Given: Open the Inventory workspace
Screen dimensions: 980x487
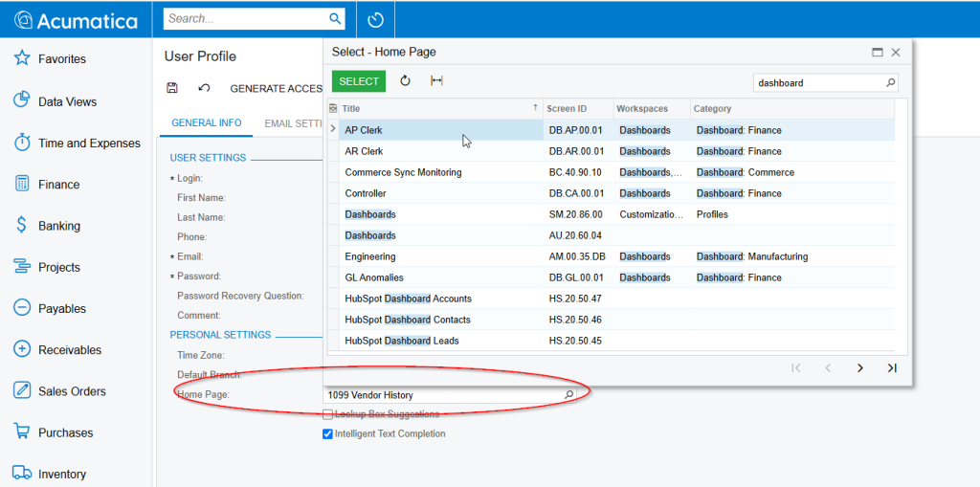Looking at the screenshot, I should pos(50,474).
